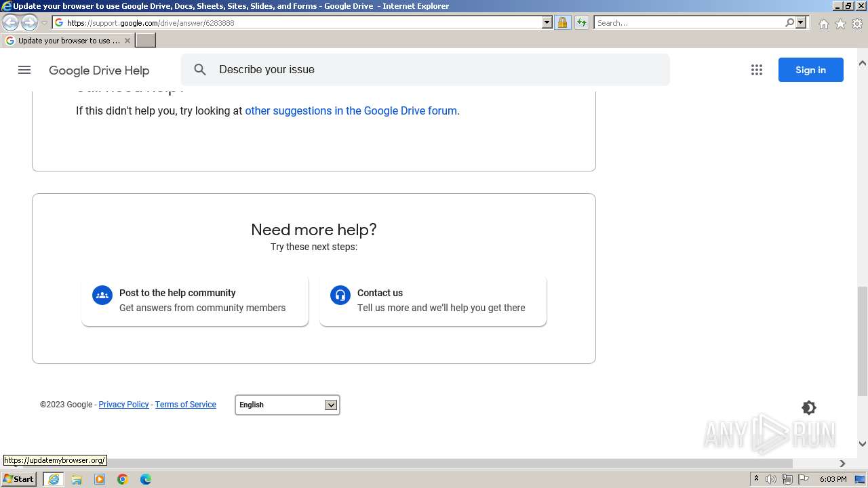Screen dimensions: 868x488
Task: Expand the address bar history dropdown
Action: click(x=547, y=23)
